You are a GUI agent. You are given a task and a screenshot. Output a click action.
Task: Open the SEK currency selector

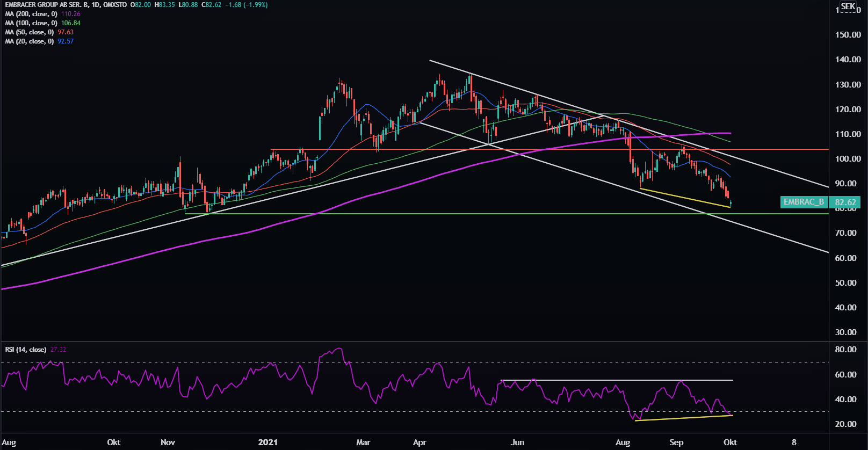point(848,6)
